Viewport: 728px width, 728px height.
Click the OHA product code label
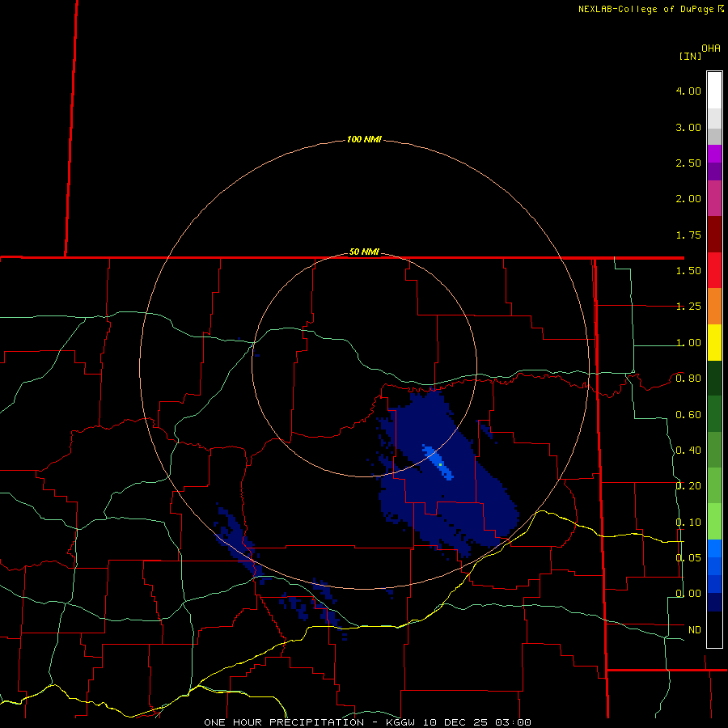pos(711,49)
